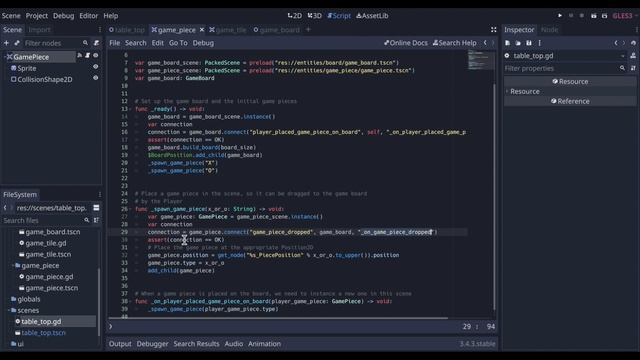Play the project with the play button
The height and width of the screenshot is (360, 640).
[560, 16]
